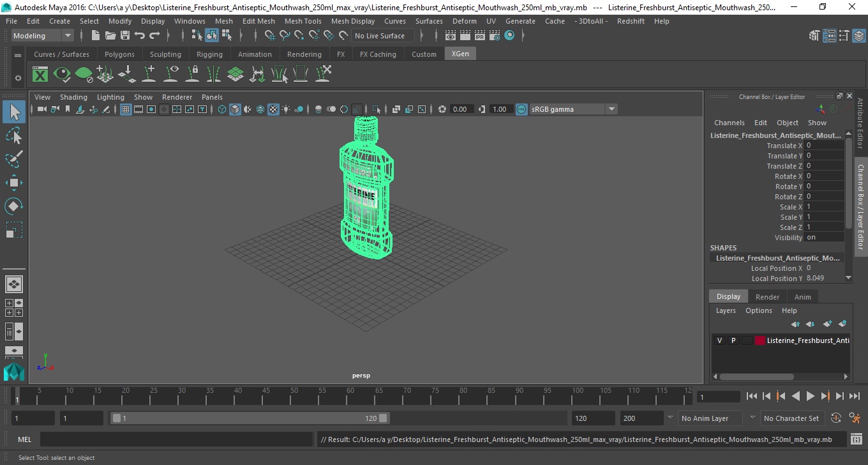Select by component type icon
This screenshot has height=465, width=868.
(227, 36)
